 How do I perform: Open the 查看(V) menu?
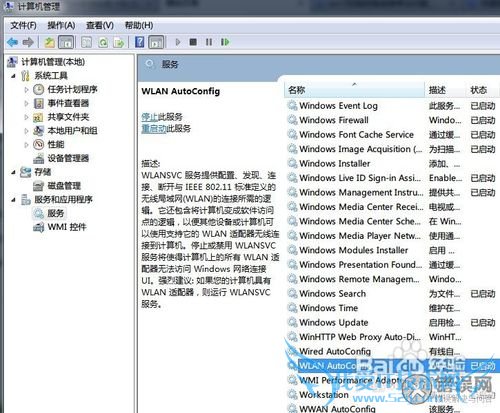[100, 25]
